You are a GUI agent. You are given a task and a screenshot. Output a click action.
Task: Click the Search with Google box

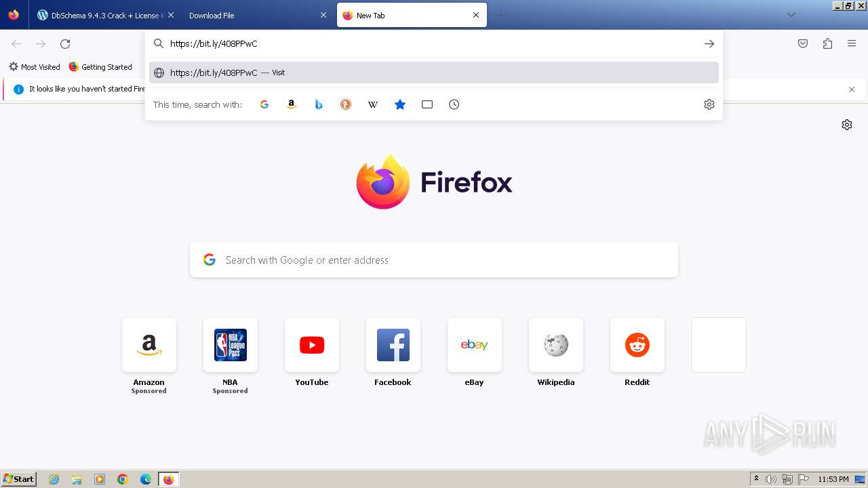pyautogui.click(x=434, y=260)
